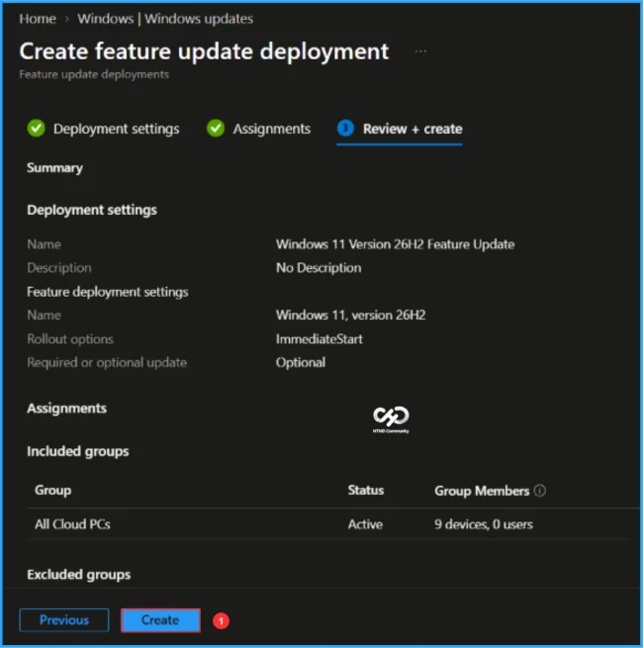Click the Windows 11, version 26H2 value
This screenshot has height=648, width=644.
coord(351,316)
